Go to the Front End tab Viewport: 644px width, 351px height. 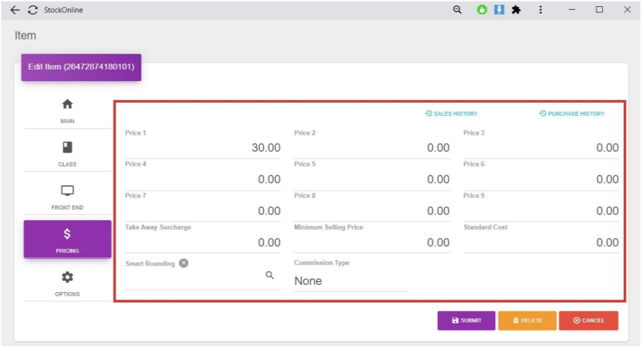coord(67,196)
